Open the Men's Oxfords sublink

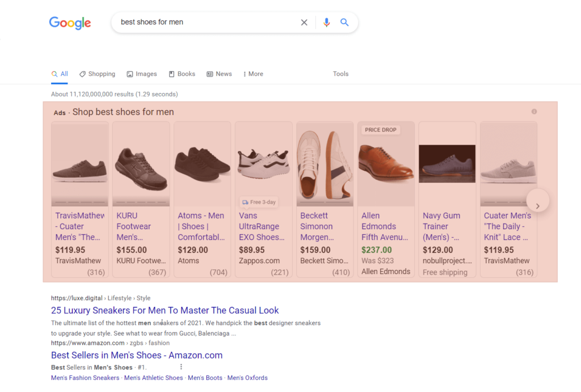[247, 378]
